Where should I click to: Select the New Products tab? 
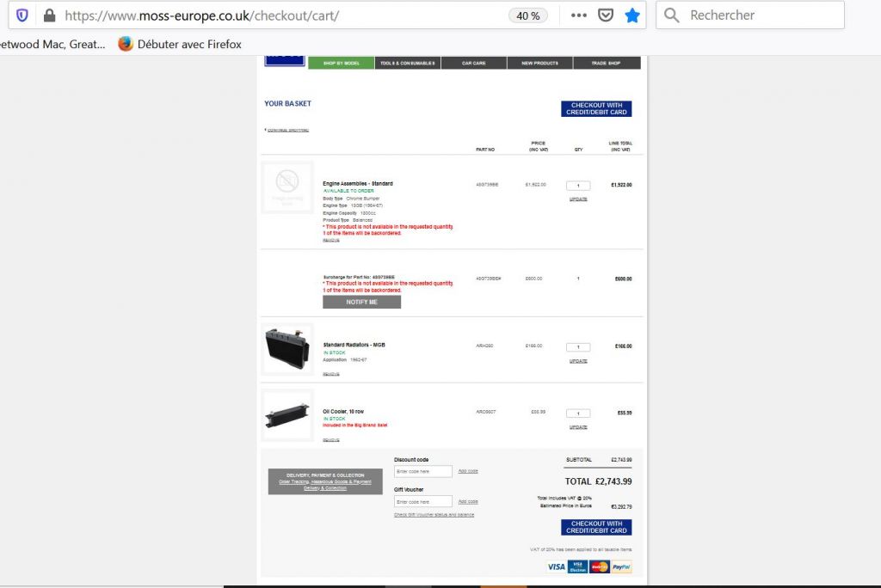click(x=540, y=63)
